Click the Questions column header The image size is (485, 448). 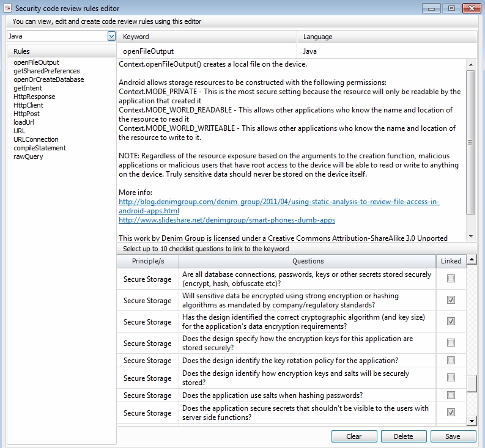click(x=308, y=261)
